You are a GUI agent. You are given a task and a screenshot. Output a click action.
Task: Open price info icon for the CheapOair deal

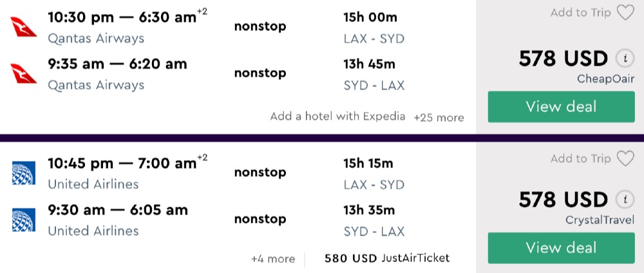623,59
